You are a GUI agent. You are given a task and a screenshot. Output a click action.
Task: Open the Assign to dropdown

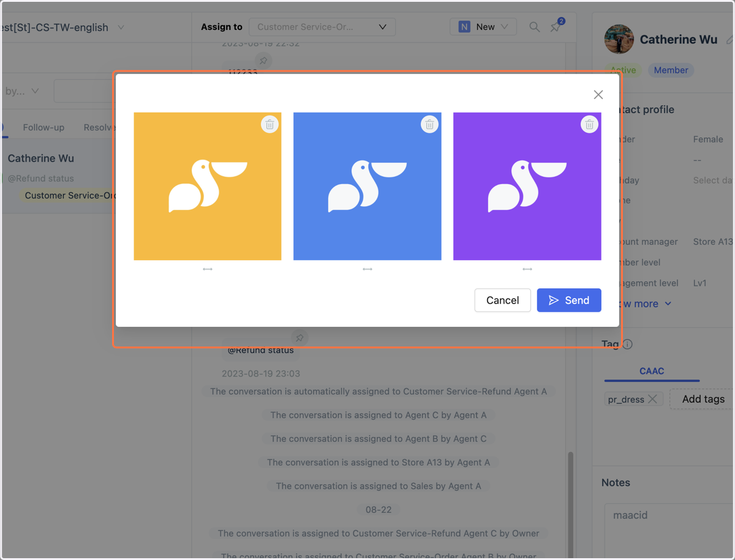322,27
